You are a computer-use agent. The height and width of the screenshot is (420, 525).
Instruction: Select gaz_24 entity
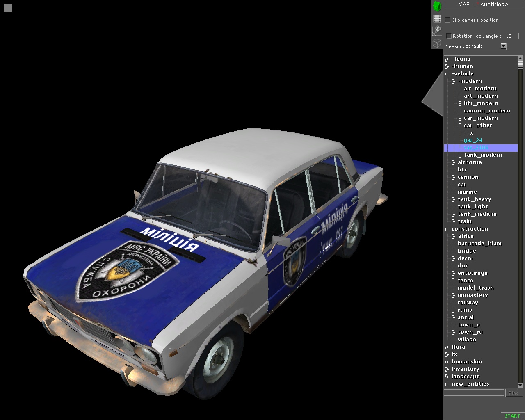tap(473, 140)
